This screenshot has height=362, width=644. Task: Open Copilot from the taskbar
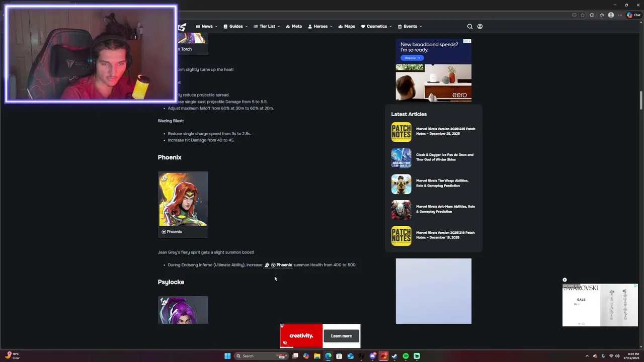[306, 356]
